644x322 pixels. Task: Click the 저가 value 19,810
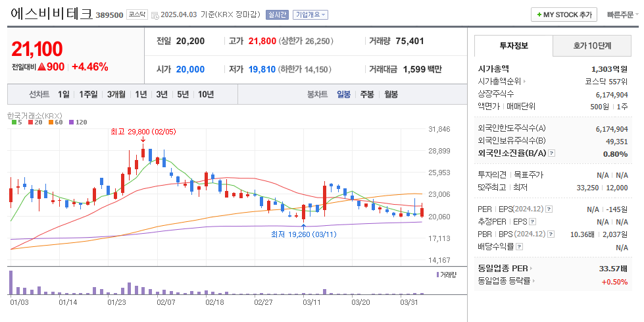(262, 69)
